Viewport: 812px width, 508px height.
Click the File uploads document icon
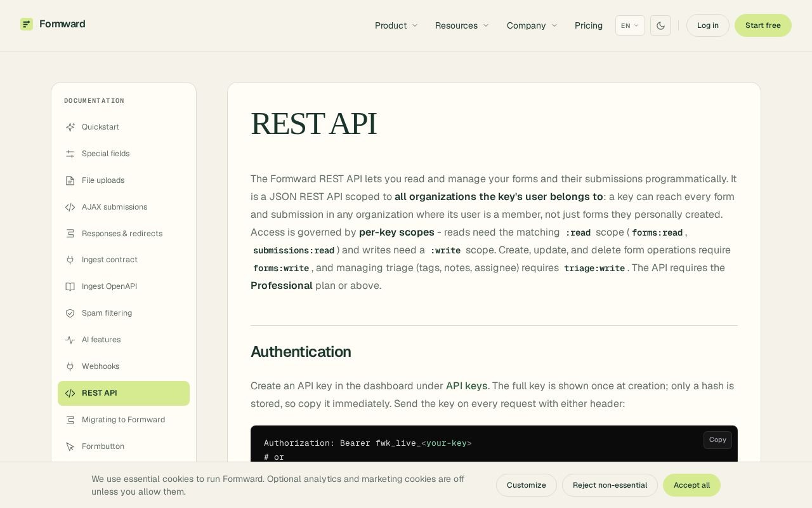tap(70, 180)
